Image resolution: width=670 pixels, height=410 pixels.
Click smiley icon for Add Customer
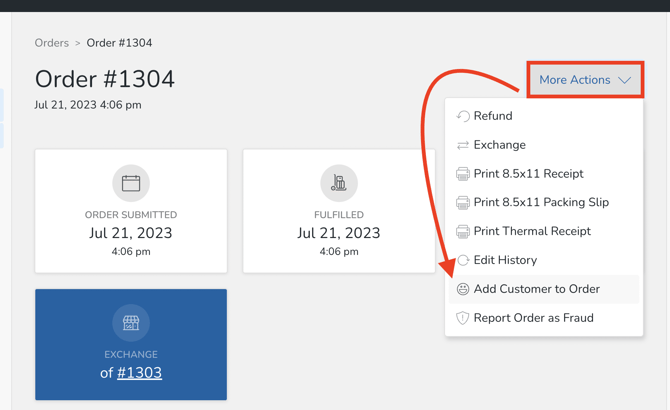[463, 289]
